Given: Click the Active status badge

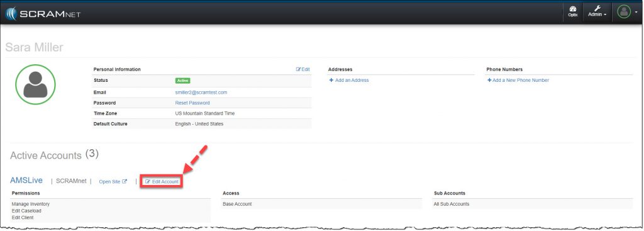Looking at the screenshot, I should (x=183, y=81).
